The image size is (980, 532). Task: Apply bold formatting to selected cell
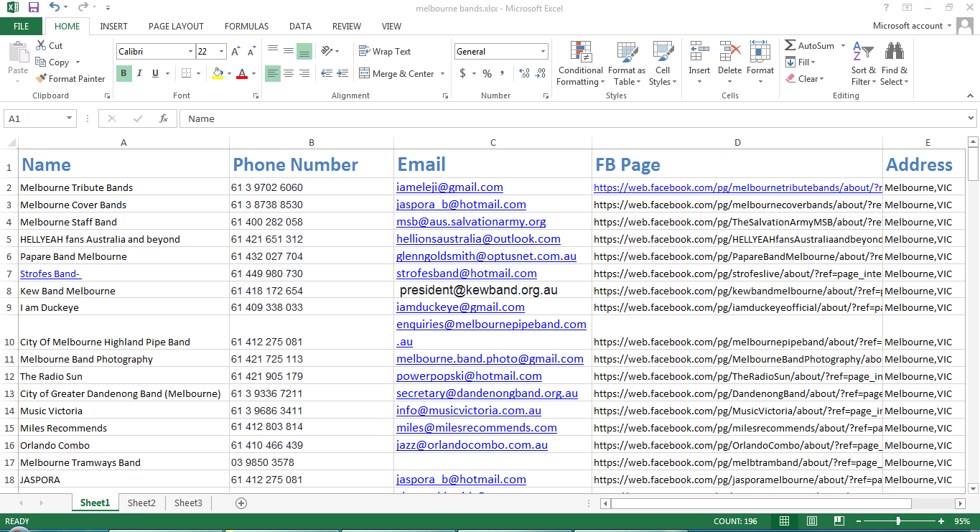123,73
